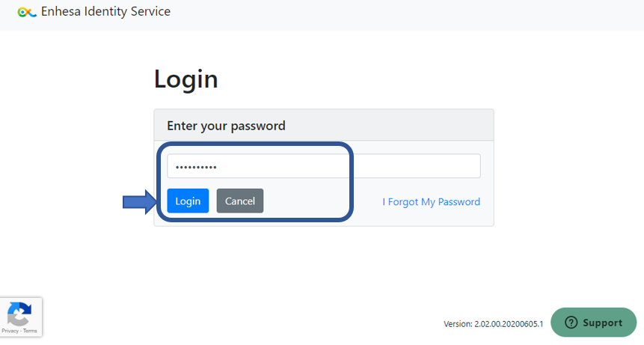644x345 pixels.
Task: Click the blue rounded highlight outline border
Action: [x=352, y=182]
